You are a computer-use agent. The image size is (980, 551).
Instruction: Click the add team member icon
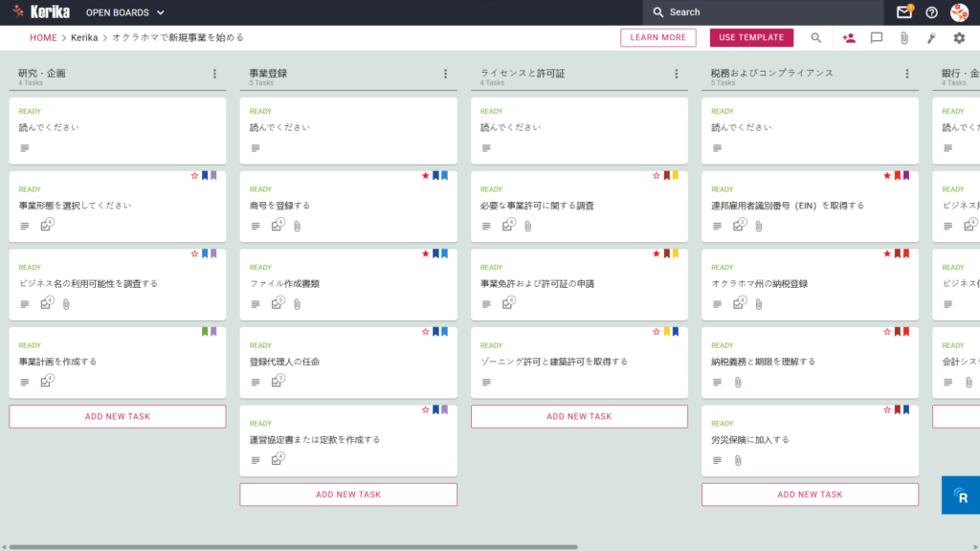click(849, 38)
